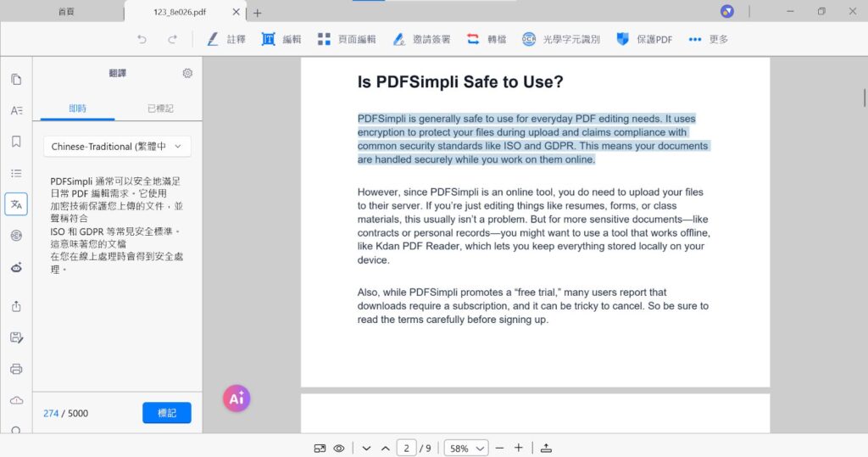Open the 轉檔 convert tool

487,39
